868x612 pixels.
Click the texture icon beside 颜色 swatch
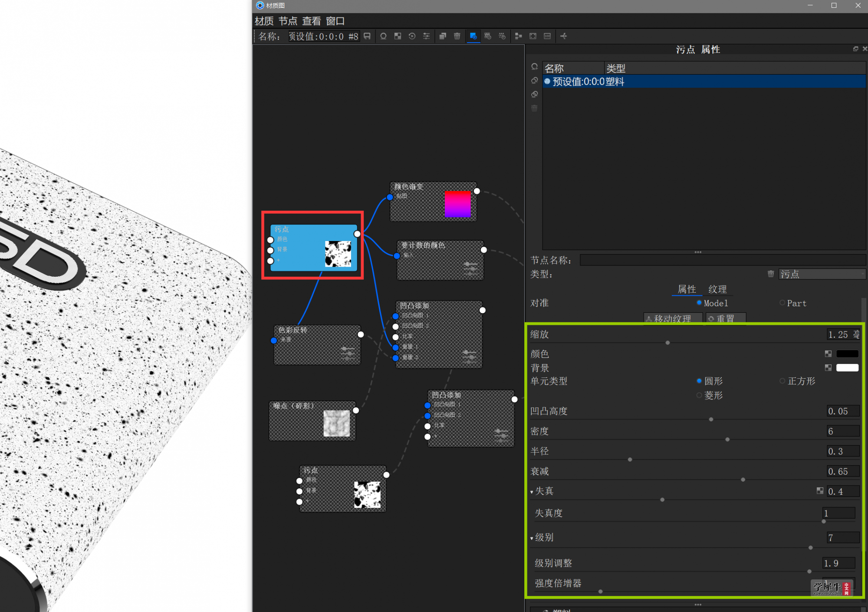(x=828, y=354)
